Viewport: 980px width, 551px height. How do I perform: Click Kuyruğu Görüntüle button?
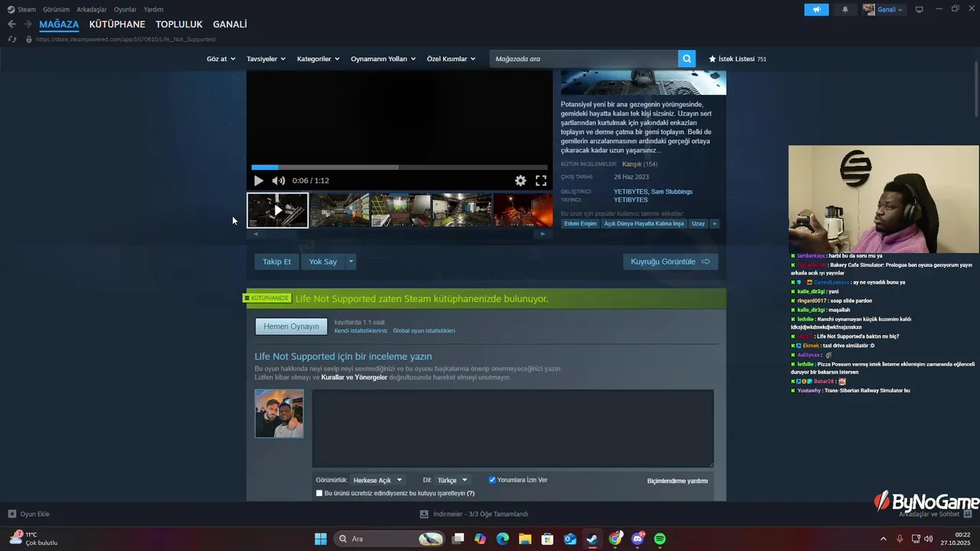pyautogui.click(x=671, y=262)
